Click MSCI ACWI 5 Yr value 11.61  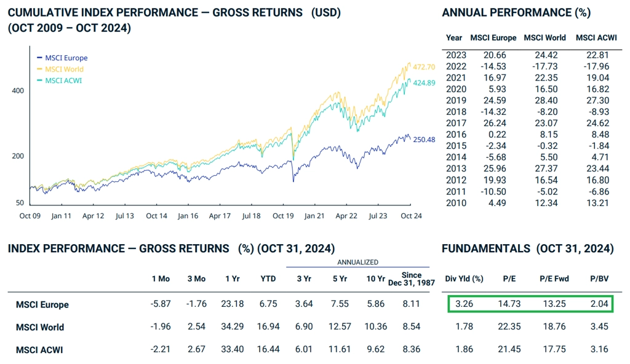click(340, 349)
